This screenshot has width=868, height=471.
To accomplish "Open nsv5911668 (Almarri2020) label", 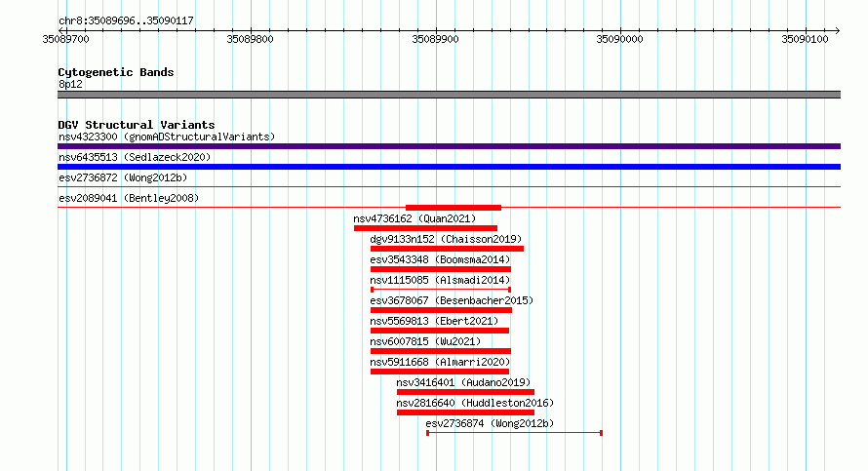I will click(440, 362).
